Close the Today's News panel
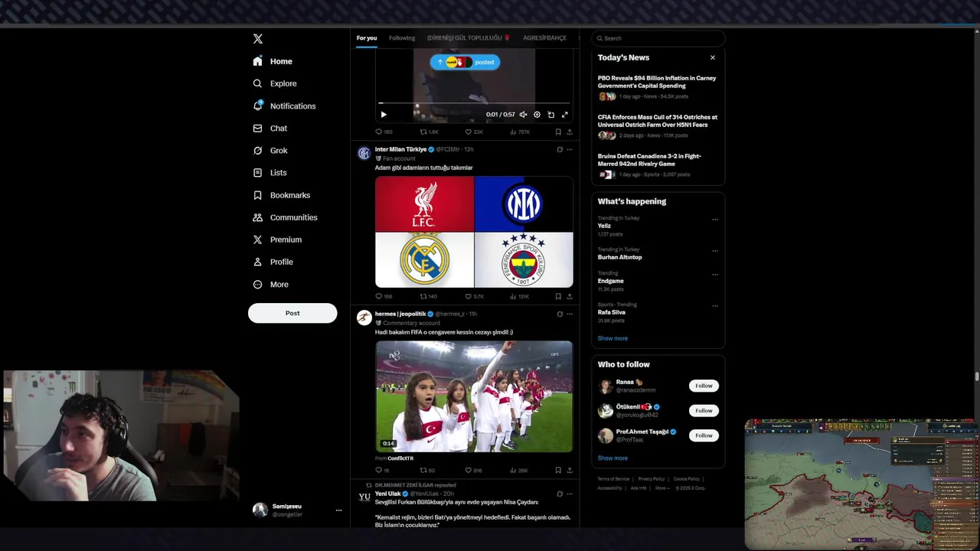The height and width of the screenshot is (551, 980). point(713,57)
